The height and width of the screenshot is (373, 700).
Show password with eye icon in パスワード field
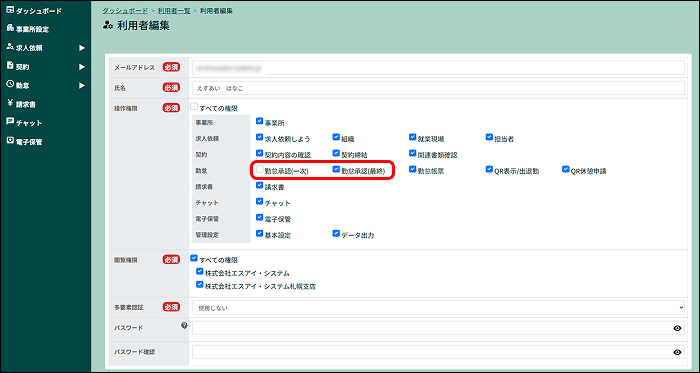coord(677,328)
